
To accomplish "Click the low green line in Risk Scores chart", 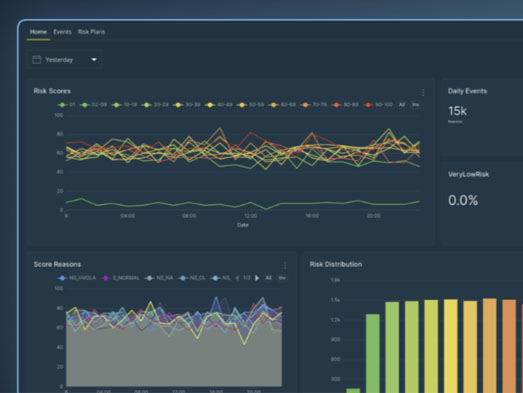I will click(242, 203).
